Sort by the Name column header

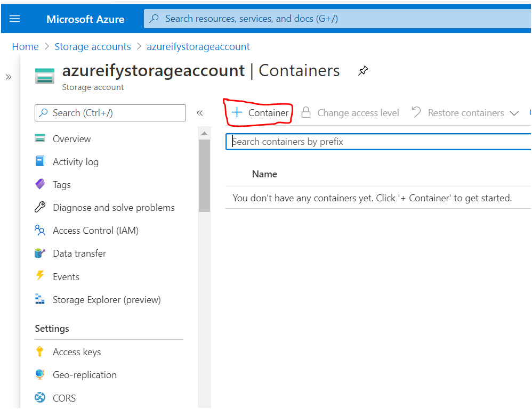(x=264, y=174)
